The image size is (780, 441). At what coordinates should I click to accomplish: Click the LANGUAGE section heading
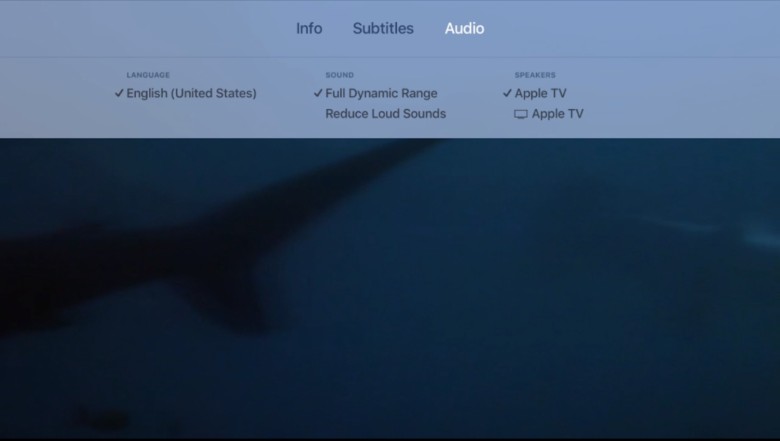coord(148,75)
